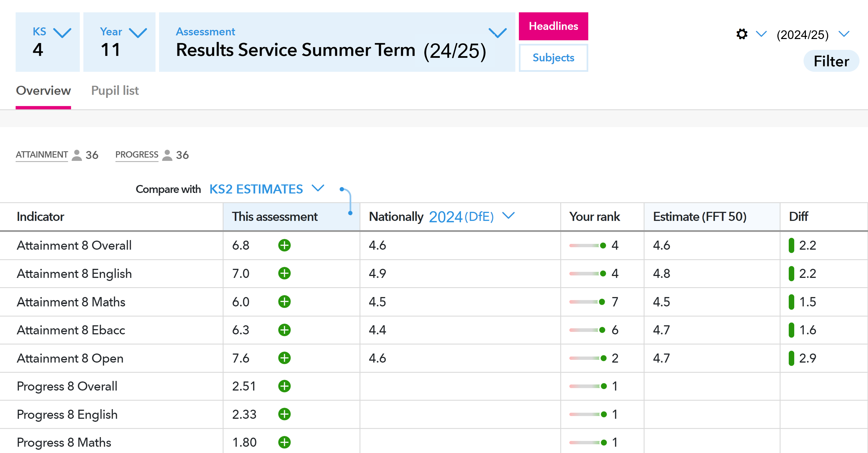The width and height of the screenshot is (868, 453).
Task: Select the Attainment 8 Maths row label
Action: [x=71, y=302]
